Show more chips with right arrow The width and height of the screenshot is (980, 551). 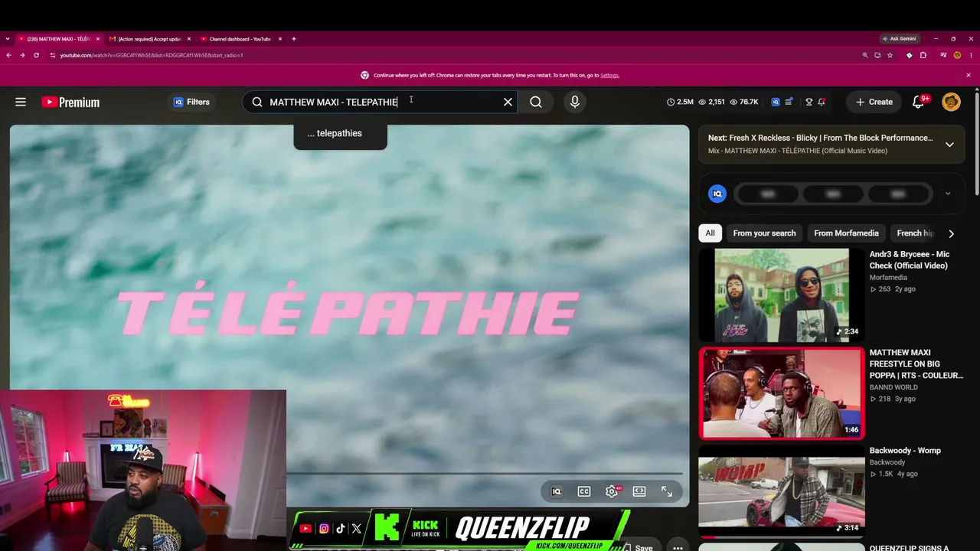click(x=951, y=233)
